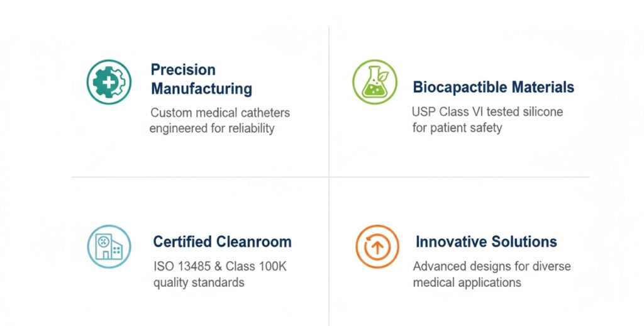Click the word 'Precision' in the first heading
The width and height of the screenshot is (644, 326).
pyautogui.click(x=183, y=70)
